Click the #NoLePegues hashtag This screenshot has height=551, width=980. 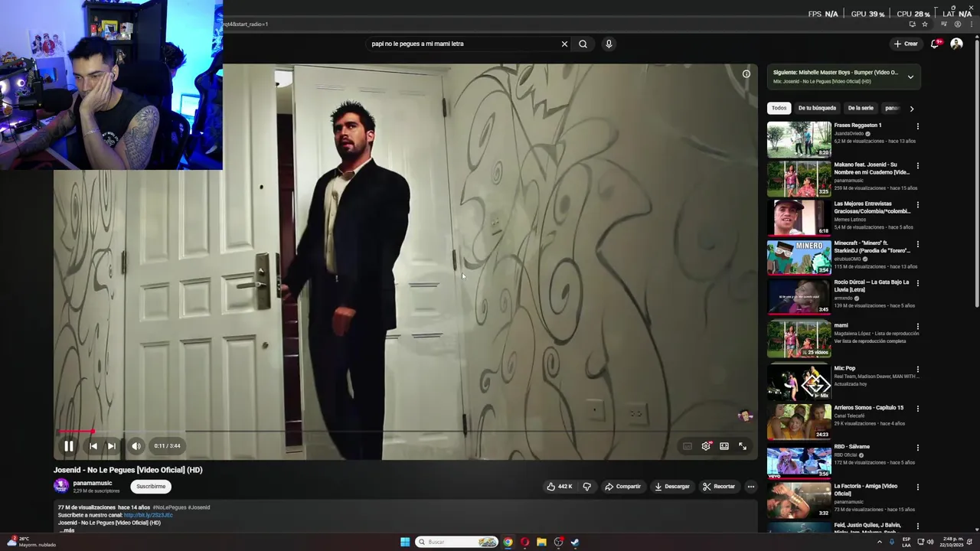[169, 507]
